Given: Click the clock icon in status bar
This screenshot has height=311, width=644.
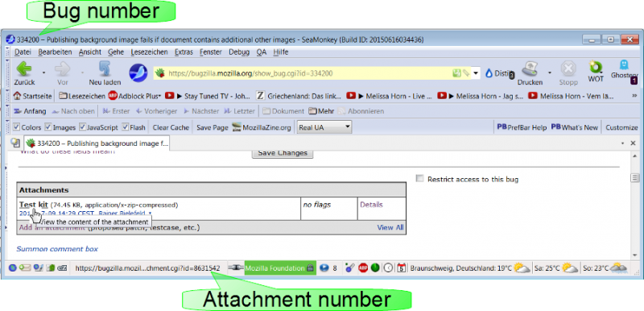Looking at the screenshot, I should click(x=388, y=267).
